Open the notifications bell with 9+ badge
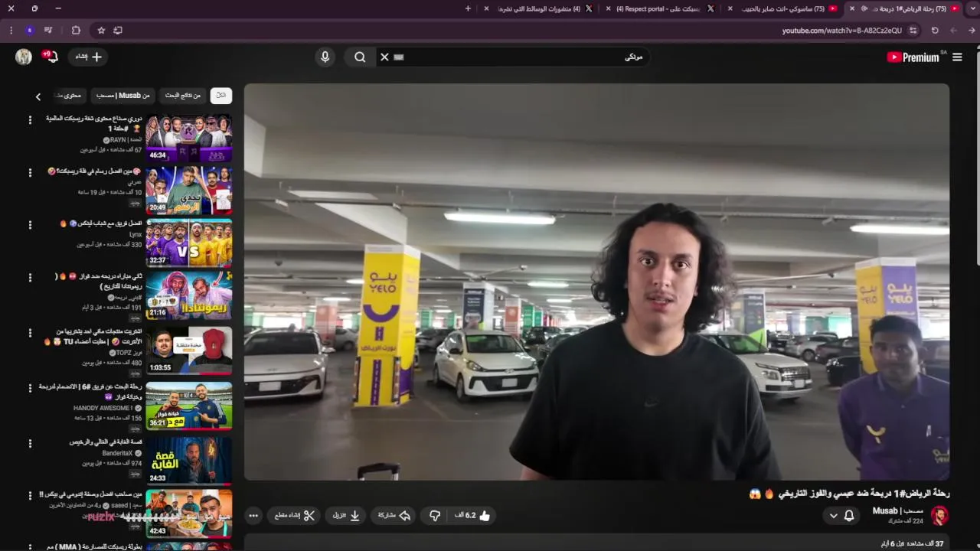This screenshot has width=980, height=551. [51, 57]
